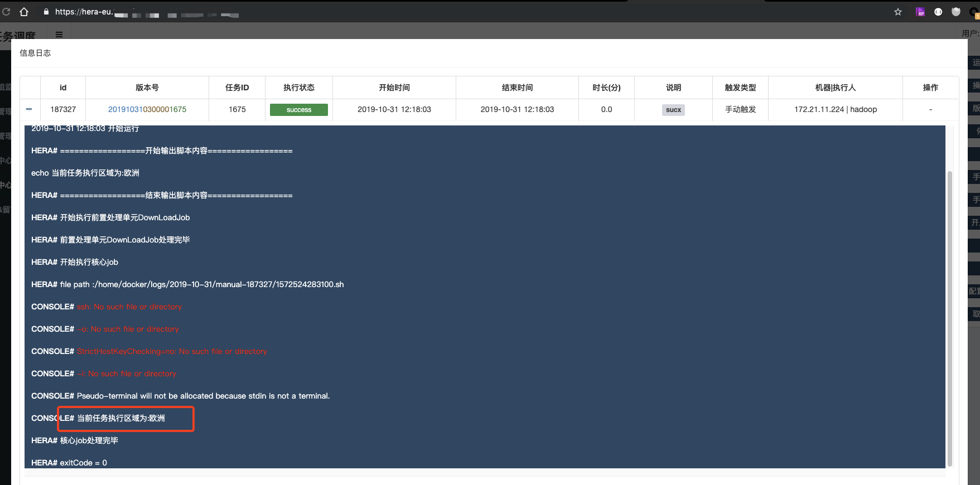This screenshot has width=980, height=485.
Task: Sort by the 版本号 column header
Action: (147, 88)
